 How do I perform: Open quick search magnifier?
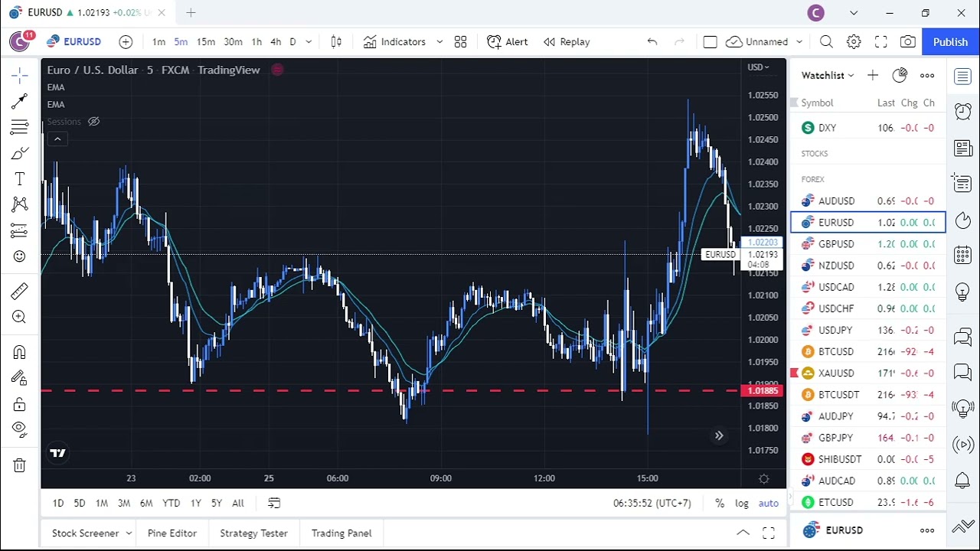[826, 42]
